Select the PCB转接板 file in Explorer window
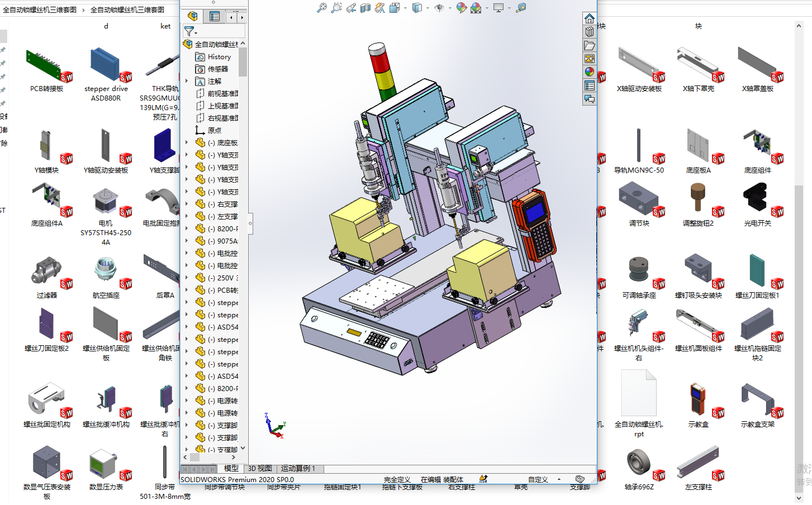Screen dimensions: 812x505 pos(47,69)
